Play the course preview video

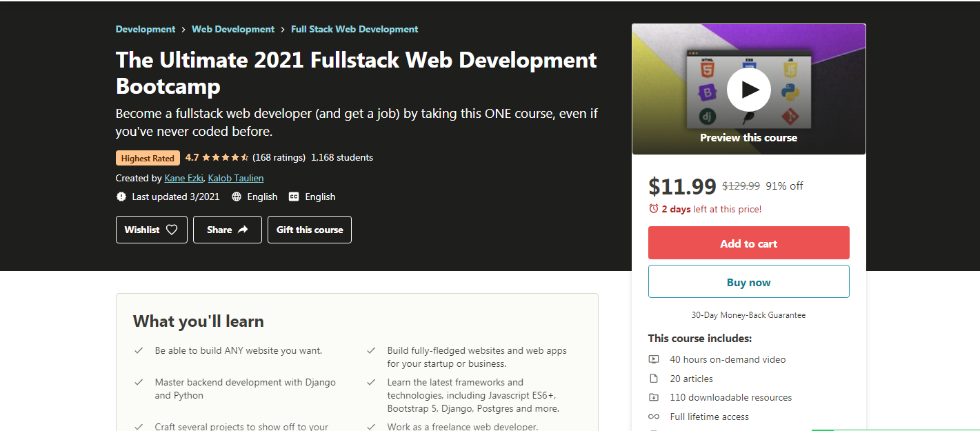click(748, 90)
